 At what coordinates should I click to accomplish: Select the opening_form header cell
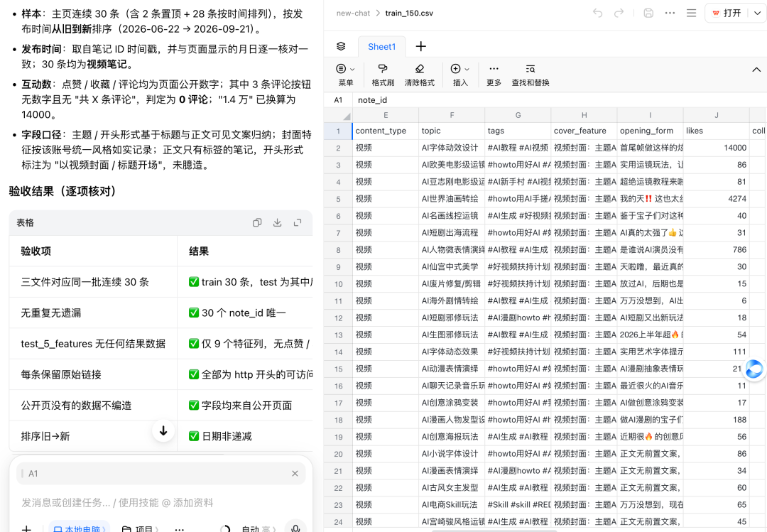coord(650,131)
